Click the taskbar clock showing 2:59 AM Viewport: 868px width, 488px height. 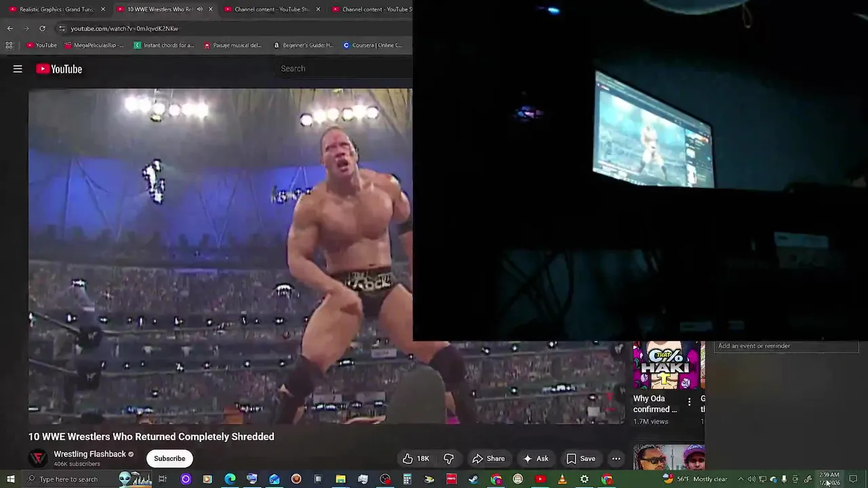829,479
